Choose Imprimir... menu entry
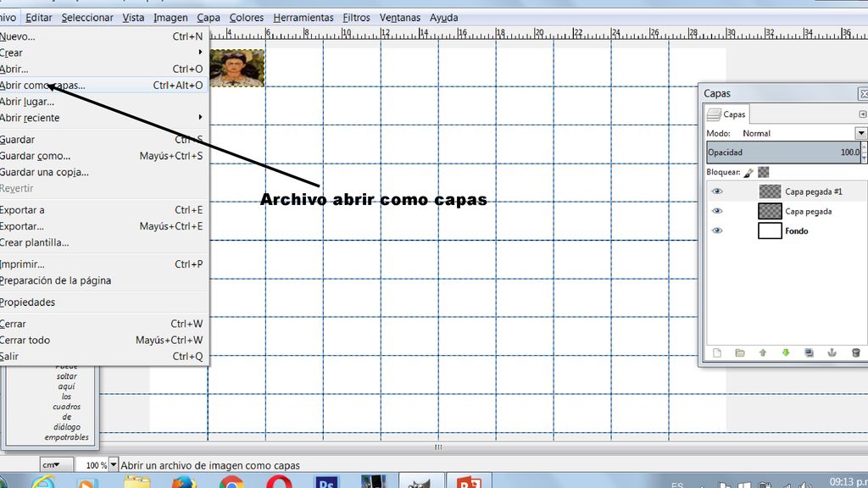The image size is (868, 488). (103, 264)
